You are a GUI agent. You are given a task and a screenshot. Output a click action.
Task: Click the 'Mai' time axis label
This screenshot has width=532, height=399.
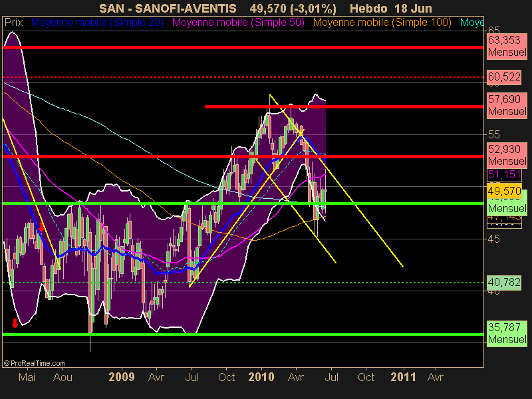tap(27, 377)
